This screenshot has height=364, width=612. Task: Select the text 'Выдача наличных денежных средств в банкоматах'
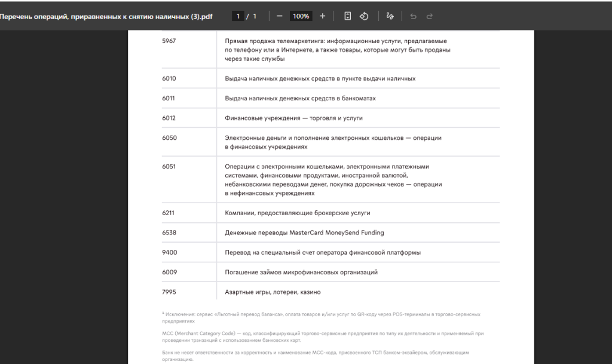pyautogui.click(x=300, y=98)
